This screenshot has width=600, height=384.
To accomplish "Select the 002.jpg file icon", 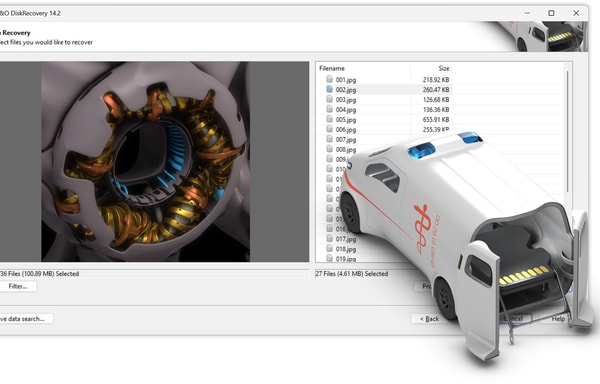I will point(329,89).
